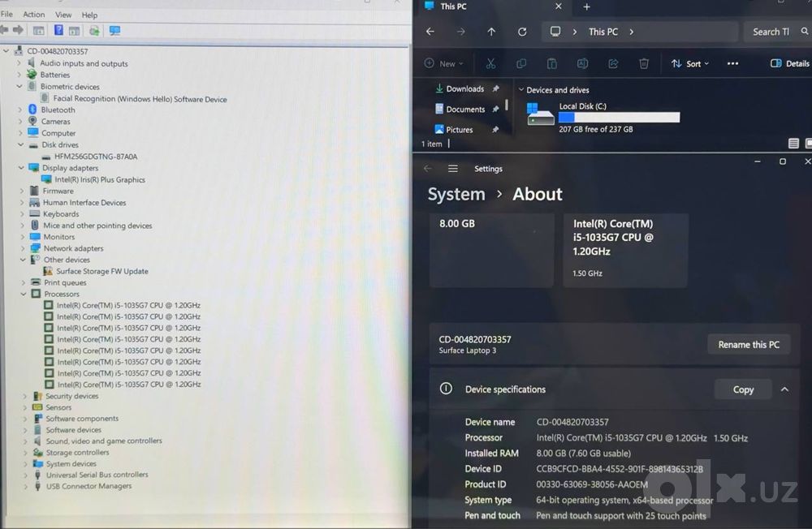Screen dimensions: 812x529
Task: Click the Share icon in File Explorer toolbar
Action: pos(613,63)
